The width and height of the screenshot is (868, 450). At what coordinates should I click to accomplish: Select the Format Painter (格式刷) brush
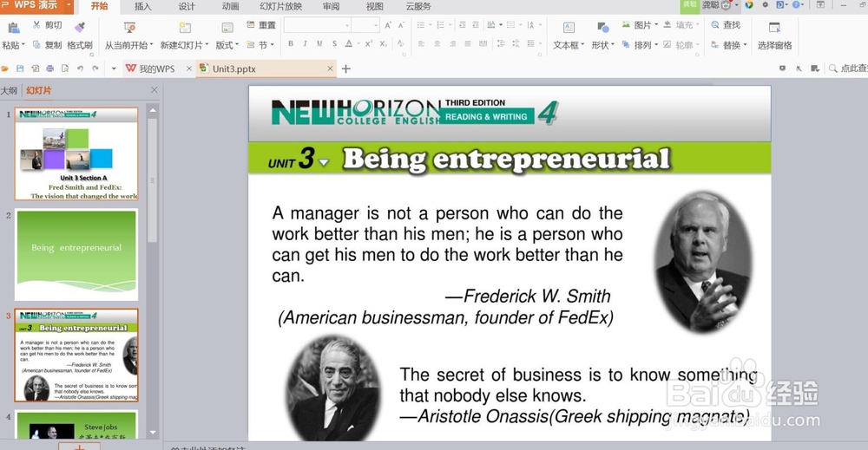point(80,28)
